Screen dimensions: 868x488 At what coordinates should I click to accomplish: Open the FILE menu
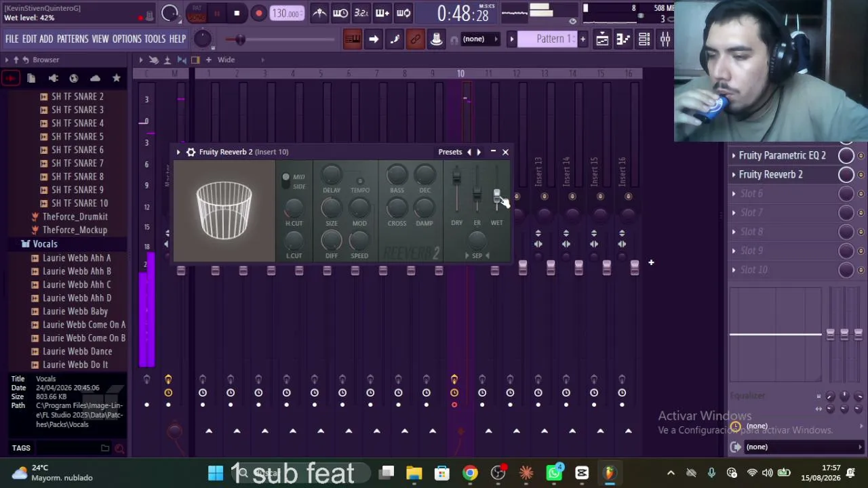pos(12,39)
